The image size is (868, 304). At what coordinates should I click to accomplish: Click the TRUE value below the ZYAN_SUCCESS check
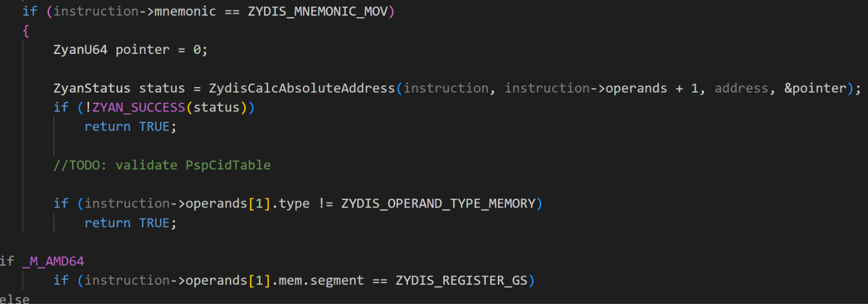coord(154,127)
